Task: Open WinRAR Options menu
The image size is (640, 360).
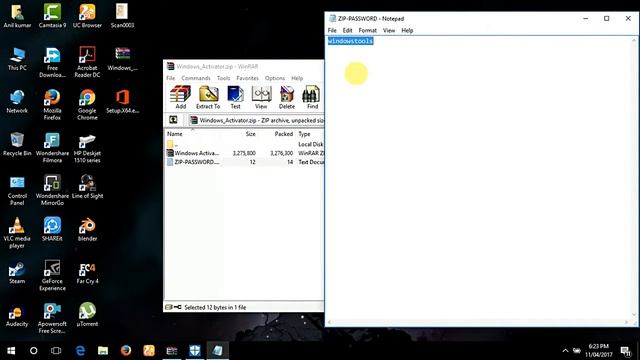Action: click(275, 78)
